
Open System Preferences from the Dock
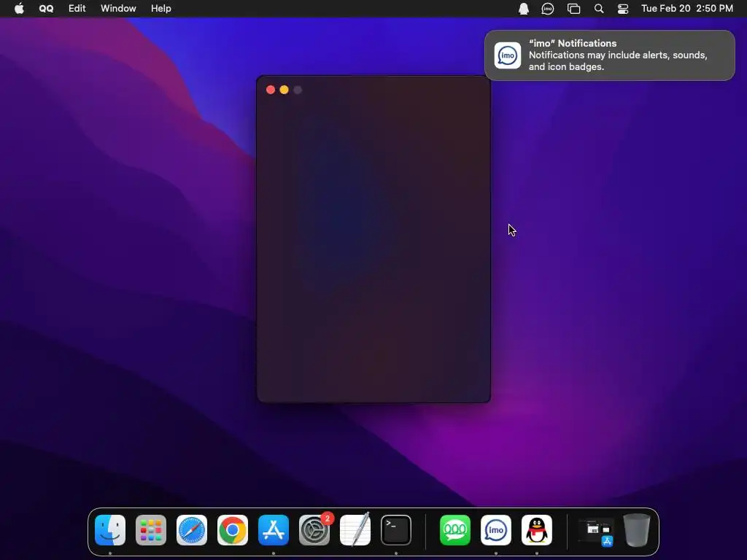pos(314,530)
